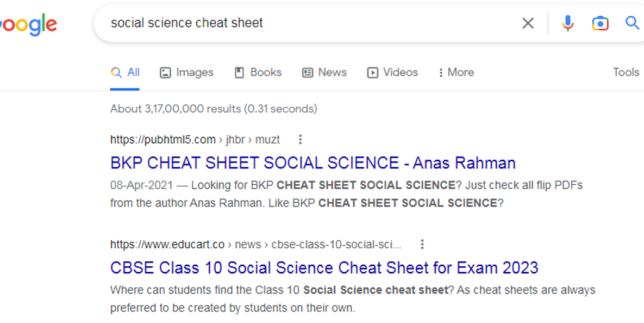Clear the search query with X icon
The width and height of the screenshot is (644, 323).
click(528, 23)
